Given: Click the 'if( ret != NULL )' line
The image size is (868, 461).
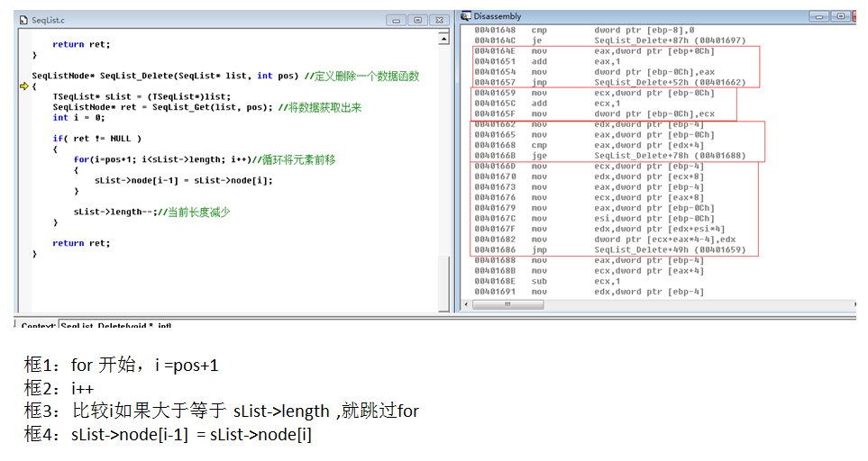Looking at the screenshot, I should (96, 139).
